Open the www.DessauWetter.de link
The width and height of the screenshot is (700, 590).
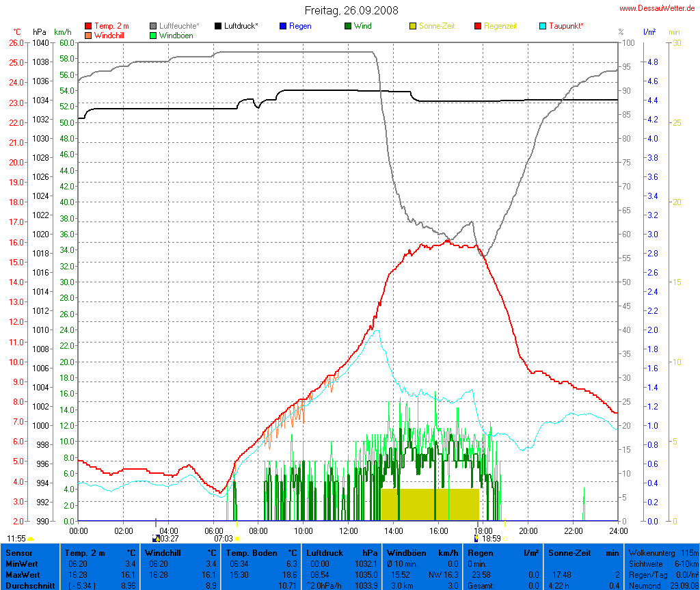658,8
